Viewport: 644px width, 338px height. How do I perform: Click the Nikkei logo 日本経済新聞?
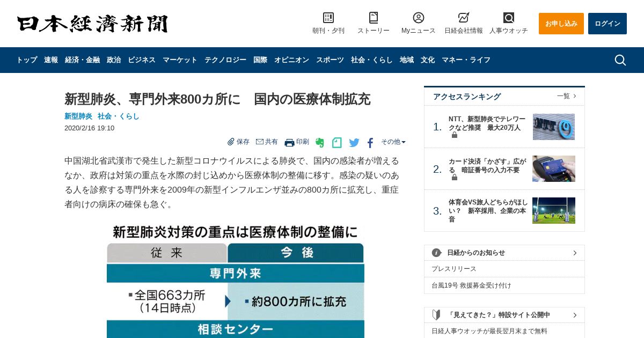pyautogui.click(x=92, y=24)
